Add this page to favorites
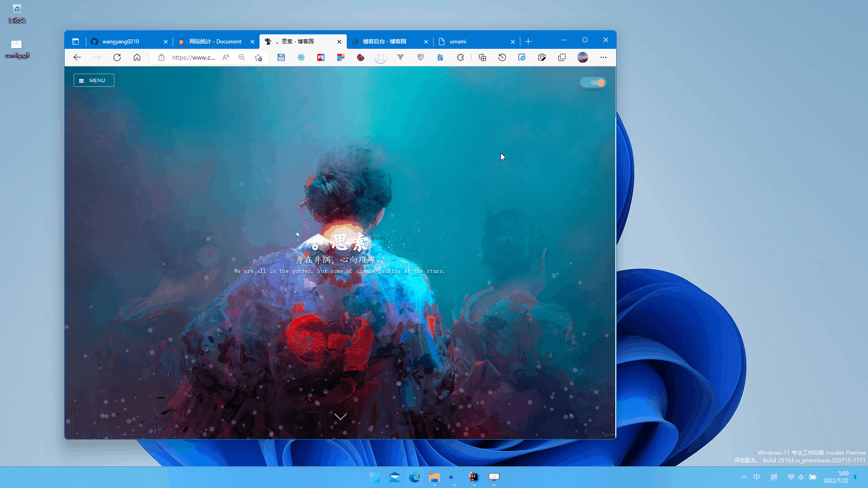The width and height of the screenshot is (868, 488). (x=258, y=57)
